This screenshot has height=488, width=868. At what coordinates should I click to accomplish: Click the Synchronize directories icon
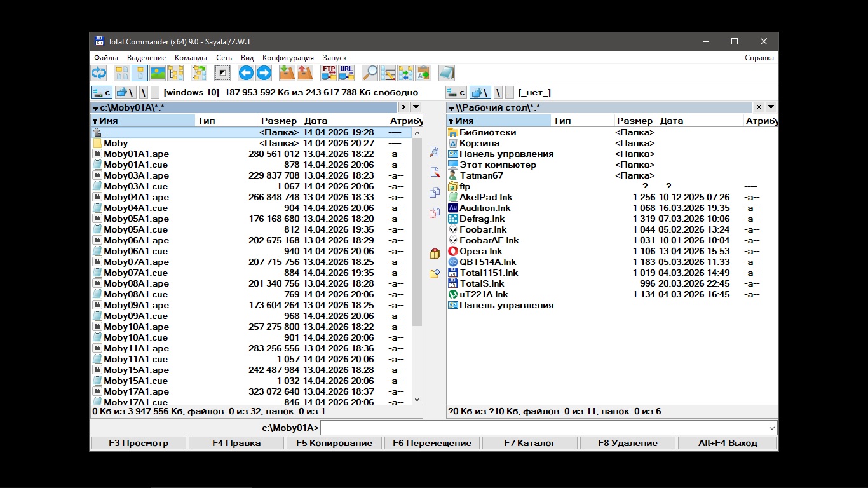point(405,73)
